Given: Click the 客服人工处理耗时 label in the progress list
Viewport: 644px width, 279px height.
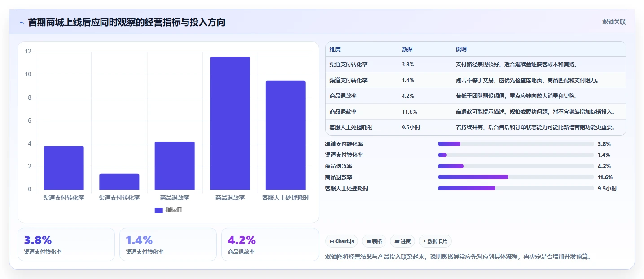Looking at the screenshot, I should (347, 189).
